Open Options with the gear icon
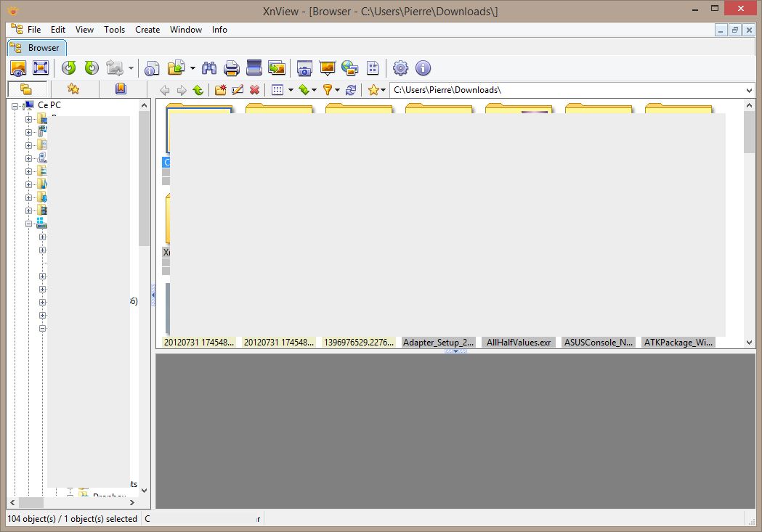The height and width of the screenshot is (532, 762). [x=400, y=68]
